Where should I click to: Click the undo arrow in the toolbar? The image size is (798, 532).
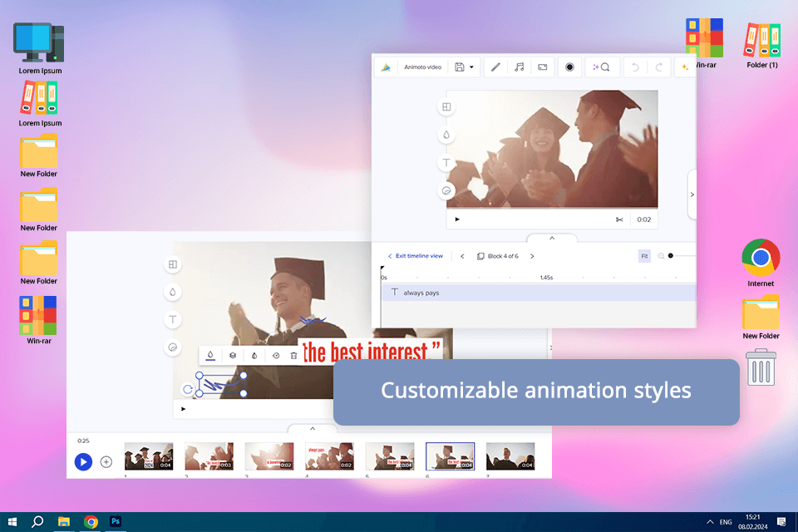click(635, 67)
